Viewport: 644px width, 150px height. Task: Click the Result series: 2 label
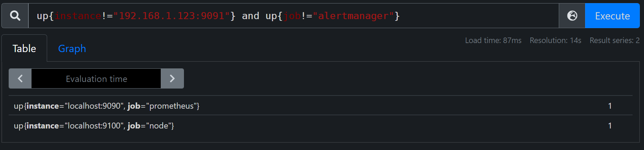[x=615, y=40]
